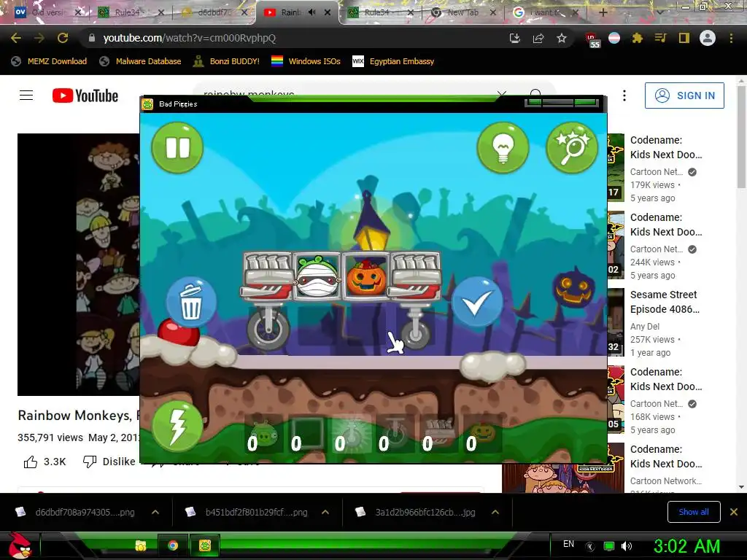747x560 pixels.
Task: Pick the highlighted wheel inventory slot
Action: pyautogui.click(x=351, y=434)
